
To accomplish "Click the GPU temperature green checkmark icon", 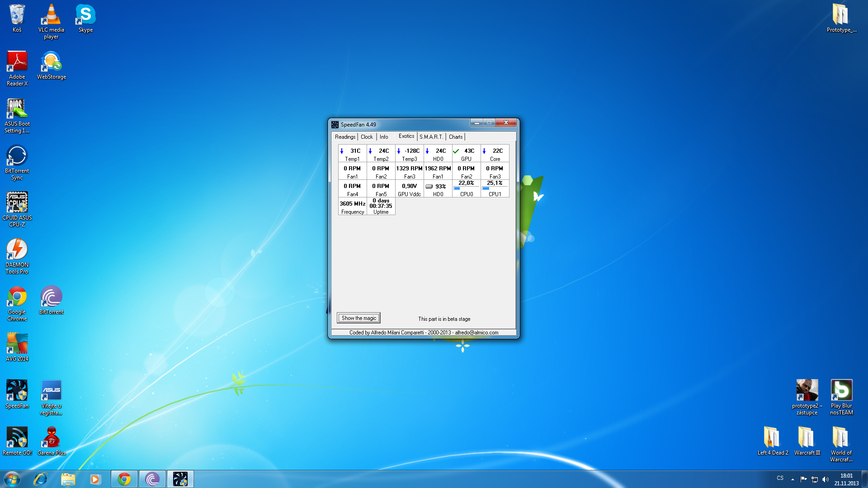I will (456, 151).
